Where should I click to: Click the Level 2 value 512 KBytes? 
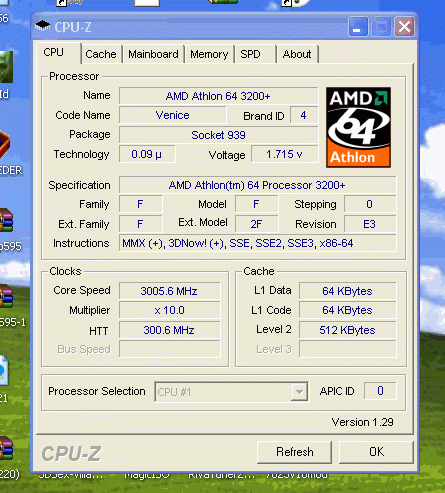(347, 330)
